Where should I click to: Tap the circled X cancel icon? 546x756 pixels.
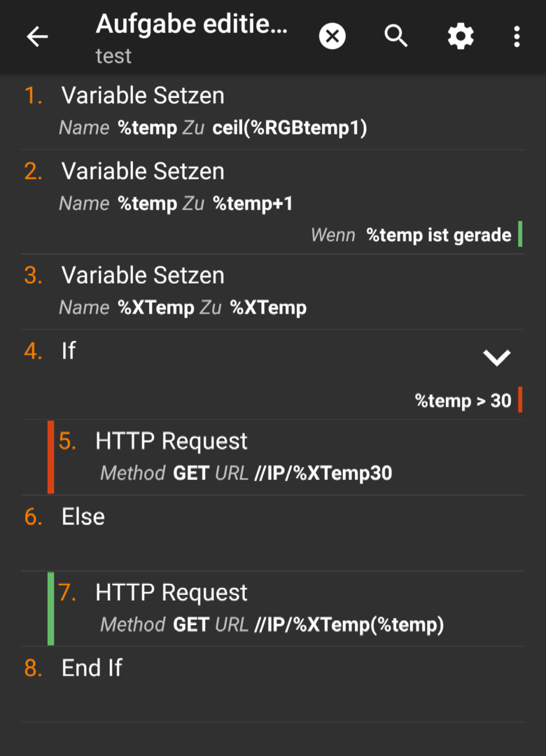tap(332, 36)
